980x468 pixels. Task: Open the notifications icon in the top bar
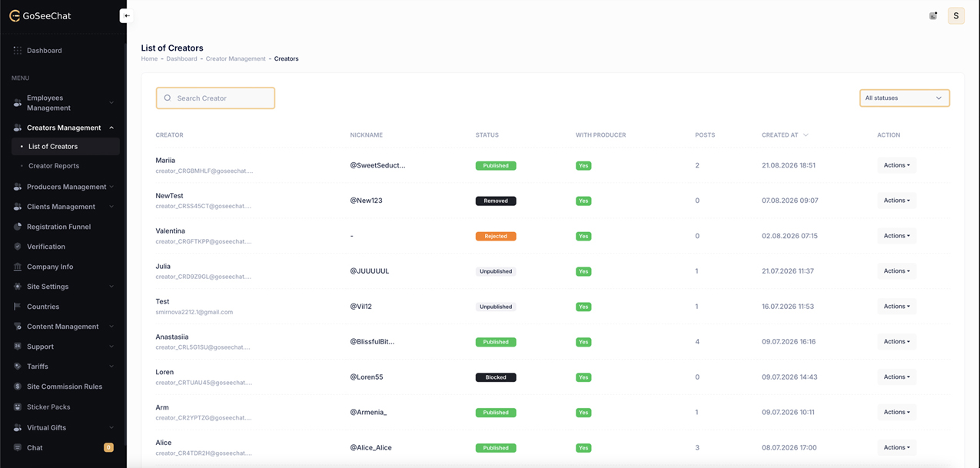(933, 15)
